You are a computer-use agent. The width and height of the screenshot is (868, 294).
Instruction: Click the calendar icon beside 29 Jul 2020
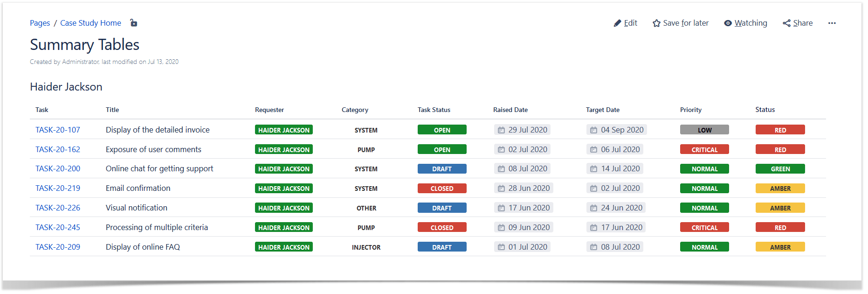pos(501,130)
